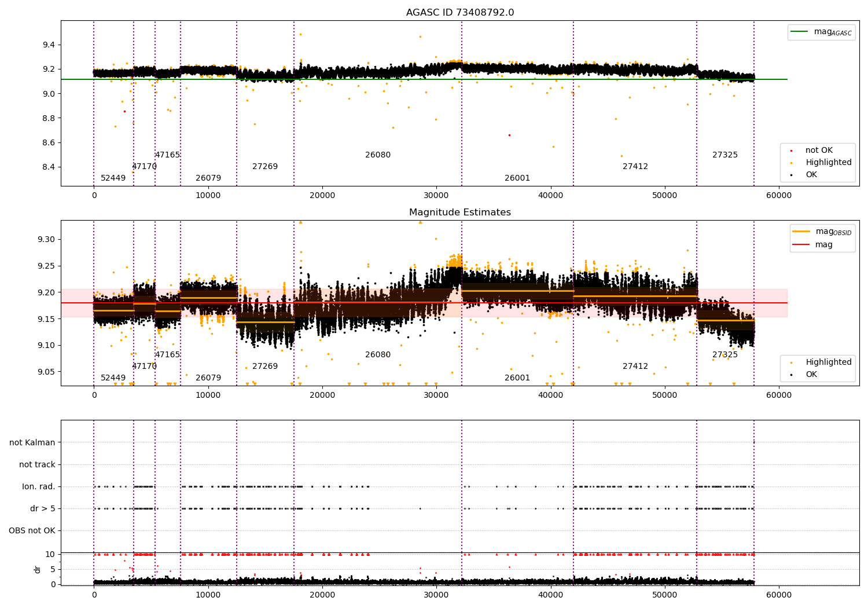Click the 9.20 y-axis tick label

[46, 293]
